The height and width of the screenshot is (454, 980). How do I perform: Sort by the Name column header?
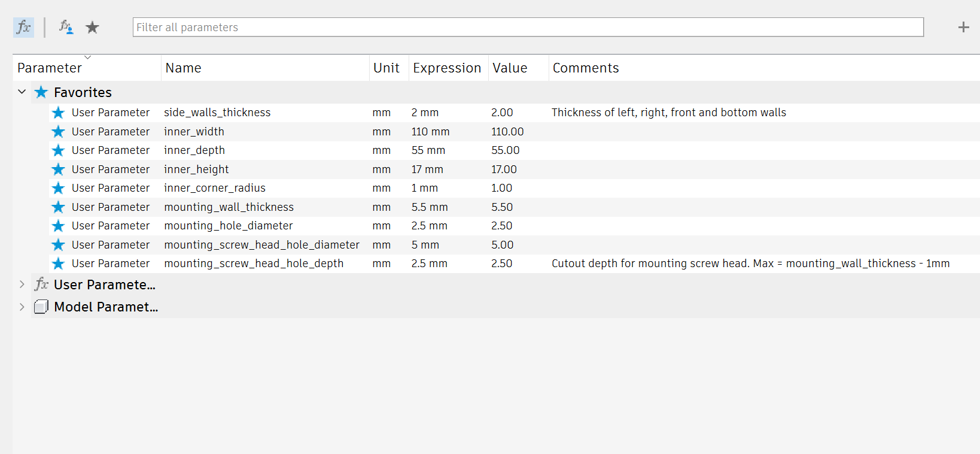(265, 68)
